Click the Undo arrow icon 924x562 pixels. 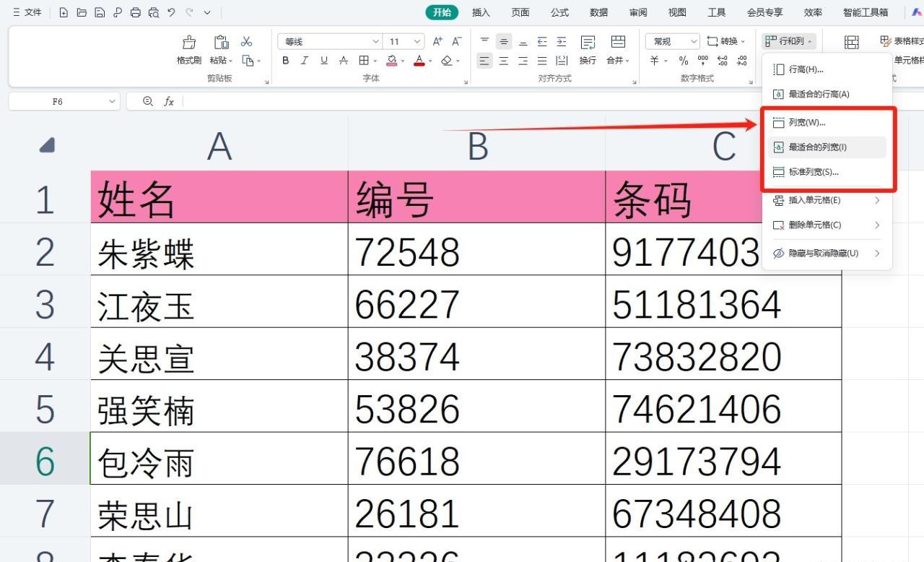[x=171, y=12]
